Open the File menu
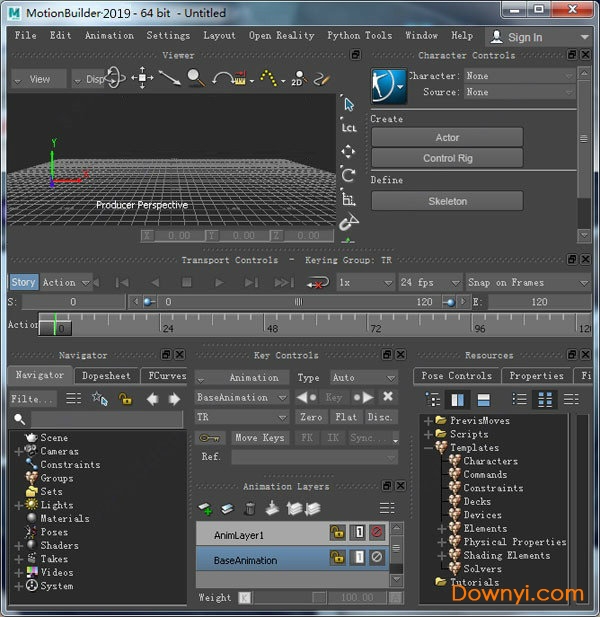The height and width of the screenshot is (617, 600). pos(26,35)
